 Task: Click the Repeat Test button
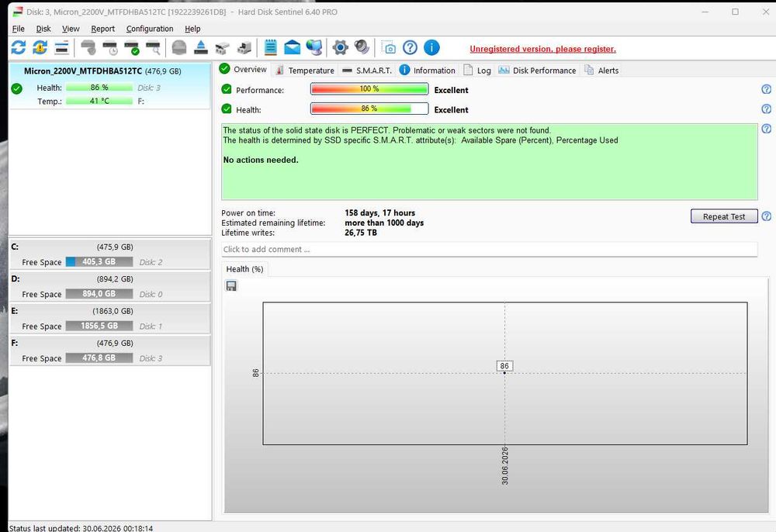[724, 216]
